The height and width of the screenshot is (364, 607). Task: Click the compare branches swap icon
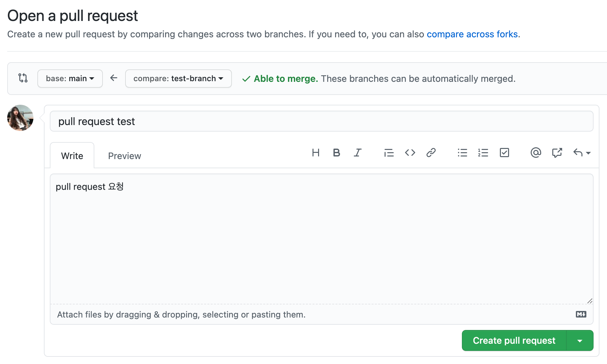(x=23, y=78)
